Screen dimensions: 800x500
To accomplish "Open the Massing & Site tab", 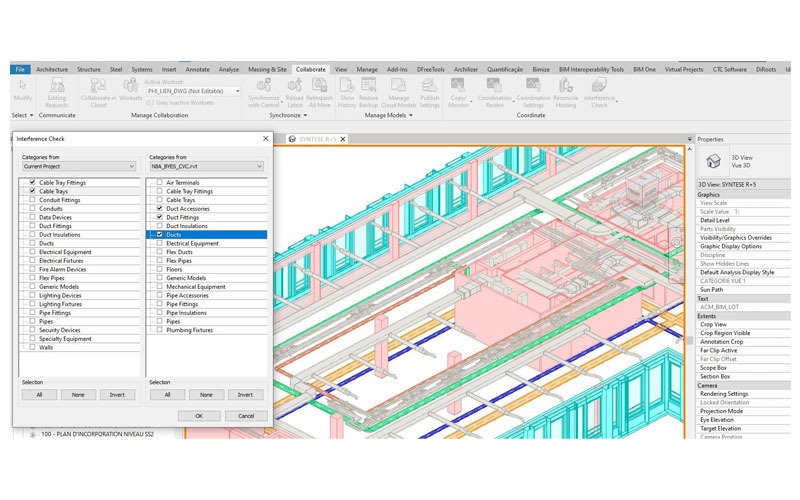I will [267, 69].
